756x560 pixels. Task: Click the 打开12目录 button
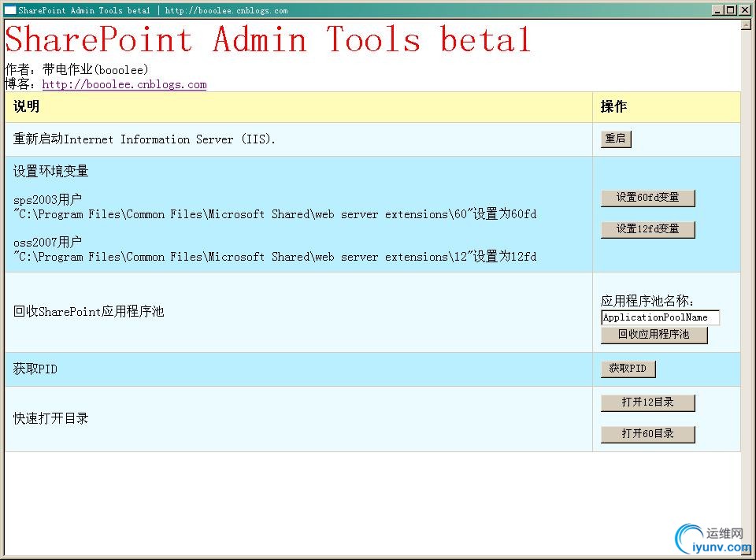pos(647,402)
